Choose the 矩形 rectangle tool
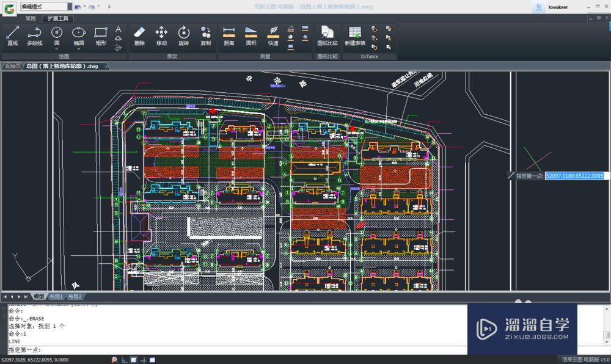 click(x=101, y=36)
